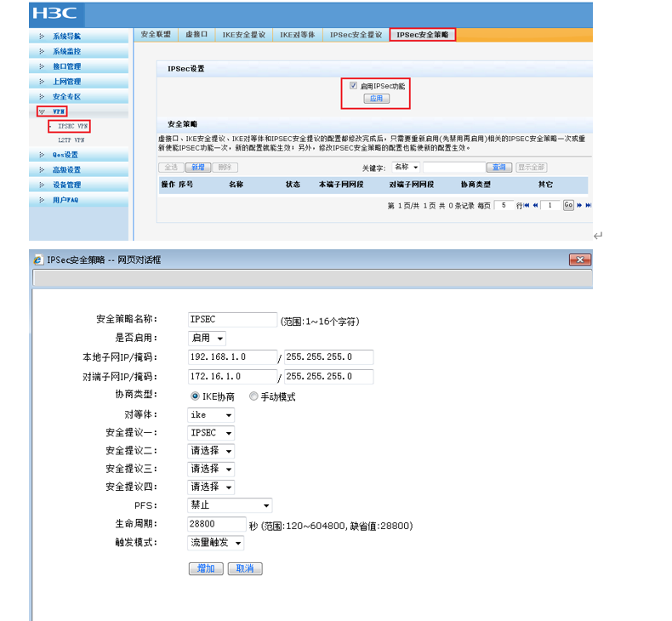Image resolution: width=672 pixels, height=621 pixels.
Task: Switch to the IKE对等体 tab
Action: coord(298,35)
